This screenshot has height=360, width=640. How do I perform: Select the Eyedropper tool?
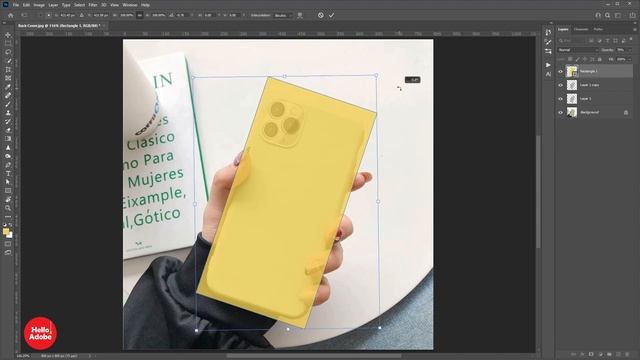click(8, 87)
